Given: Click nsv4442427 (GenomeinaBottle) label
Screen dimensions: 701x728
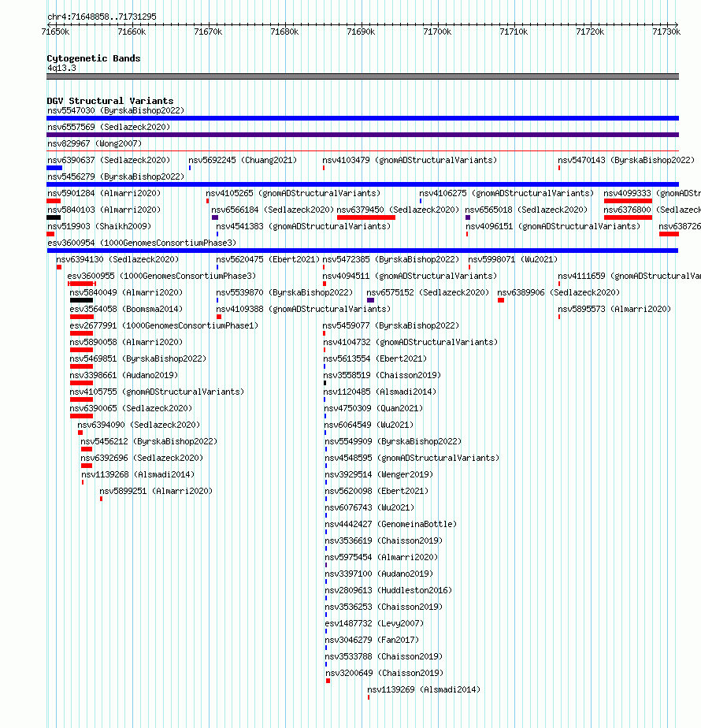Looking at the screenshot, I should (391, 524).
